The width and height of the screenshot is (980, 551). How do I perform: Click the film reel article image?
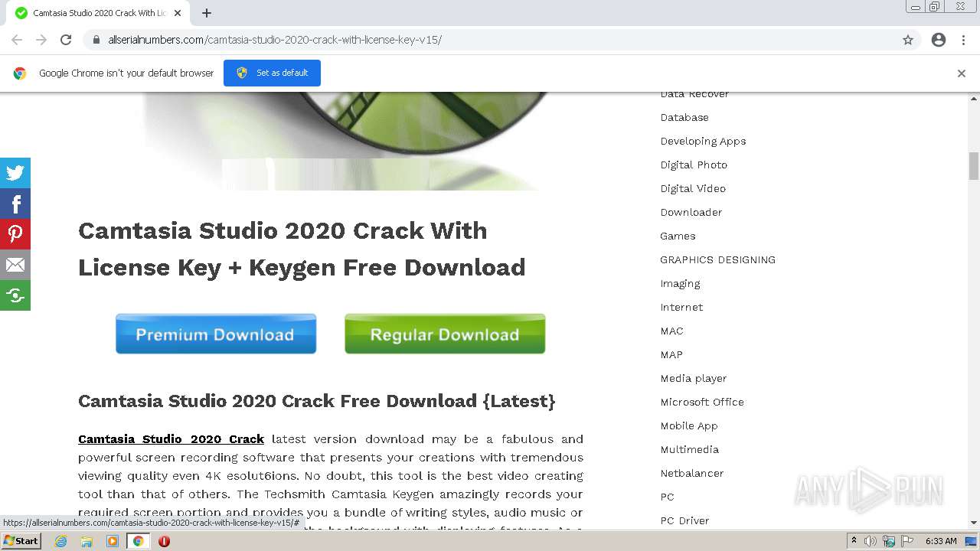point(346,142)
